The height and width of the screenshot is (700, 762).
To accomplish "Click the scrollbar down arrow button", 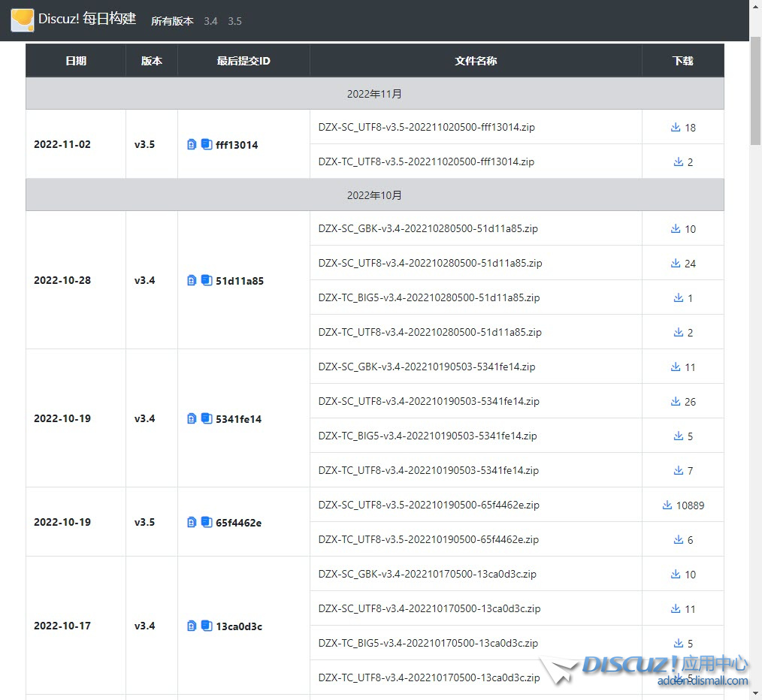I will (x=755, y=693).
